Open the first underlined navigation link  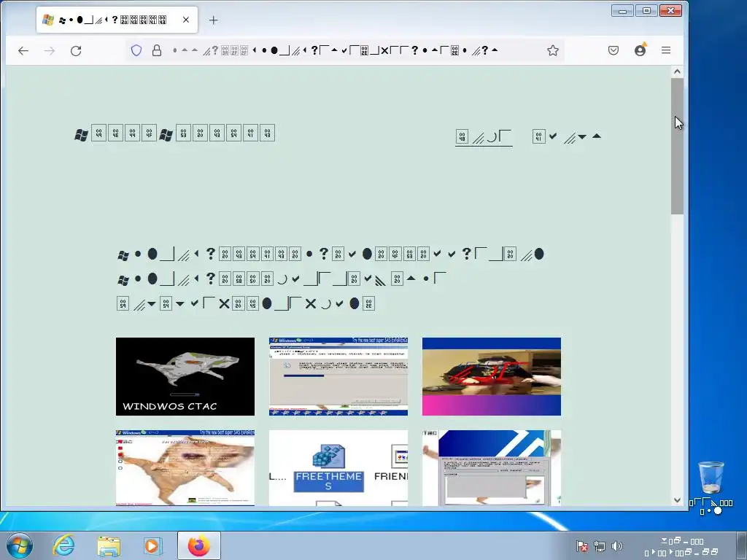click(484, 137)
